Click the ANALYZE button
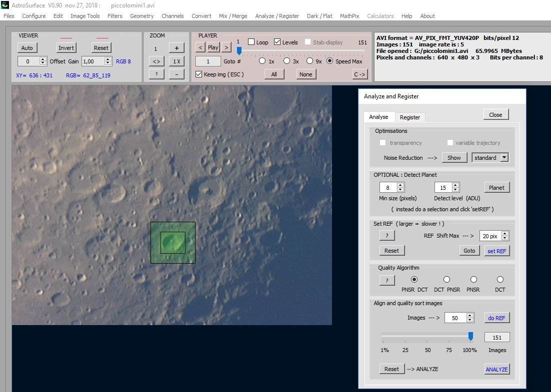Screen dimensions: 551x392 click(496, 370)
